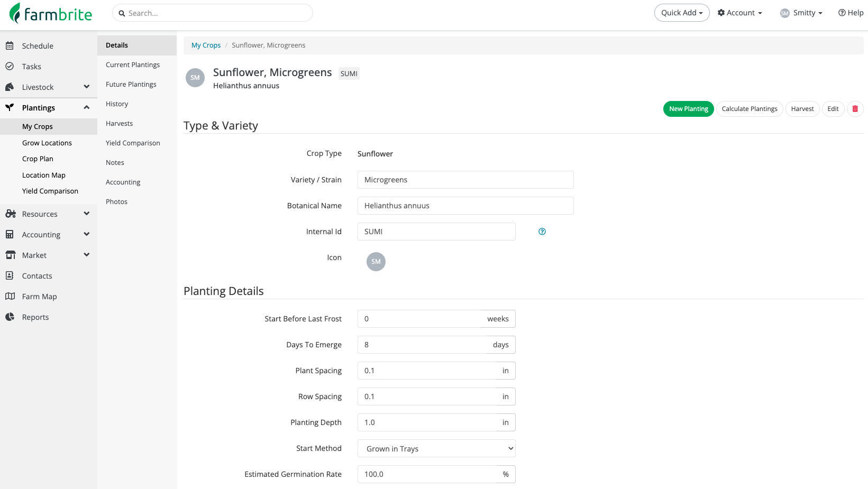
Task: Open Schedule via its calendar icon
Action: click(10, 46)
